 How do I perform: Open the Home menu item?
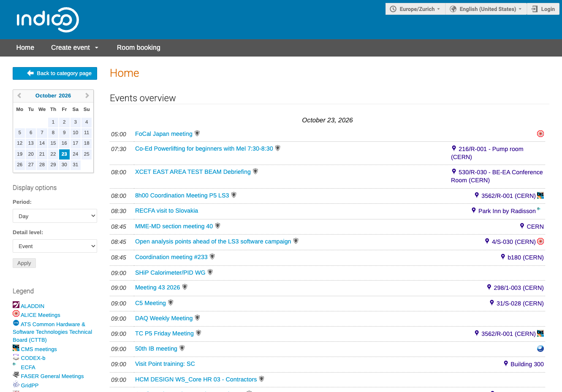[25, 48]
